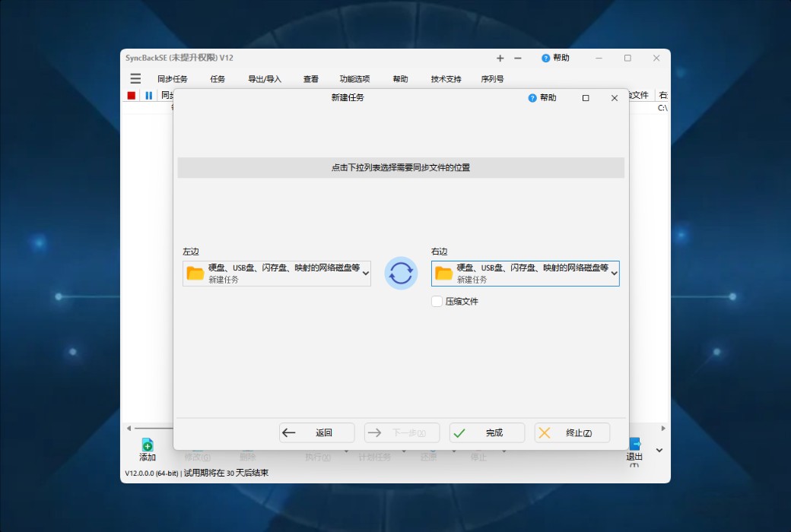Click the bottom horizontal scrollbar arrow
This screenshot has height=532, width=791.
pyautogui.click(x=129, y=428)
